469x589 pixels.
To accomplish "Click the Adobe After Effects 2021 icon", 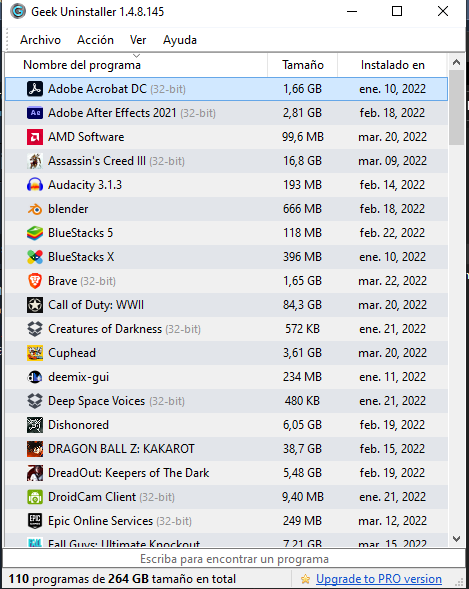I will coord(35,113).
